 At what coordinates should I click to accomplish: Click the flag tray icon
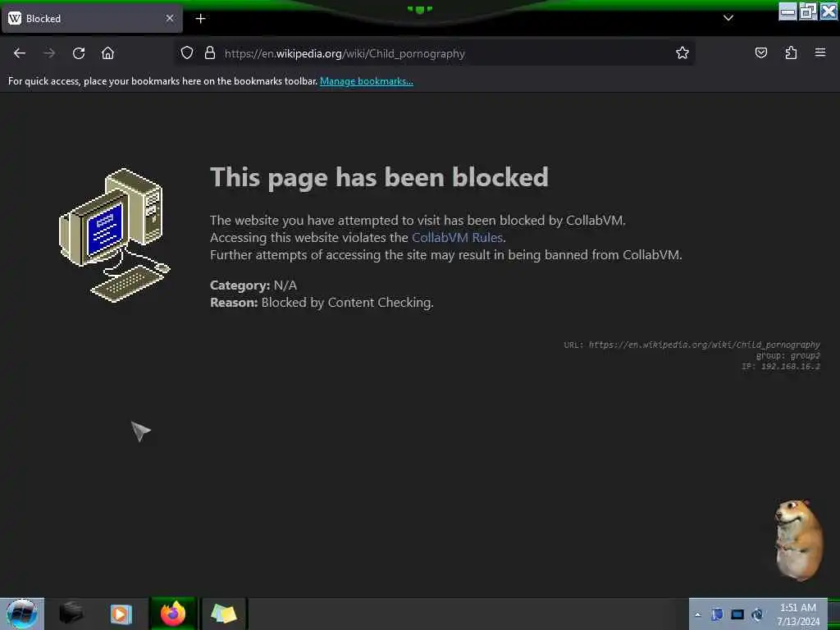[717, 614]
